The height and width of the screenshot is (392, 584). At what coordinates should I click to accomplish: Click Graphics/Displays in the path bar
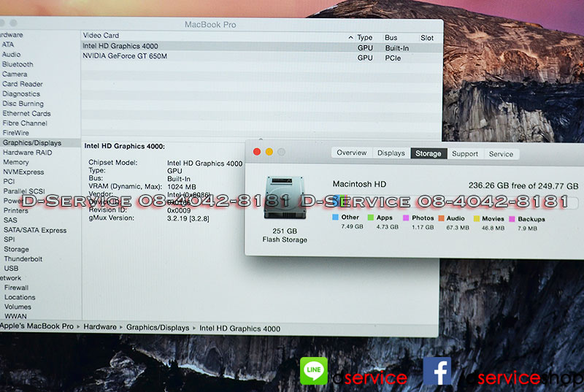pos(158,328)
